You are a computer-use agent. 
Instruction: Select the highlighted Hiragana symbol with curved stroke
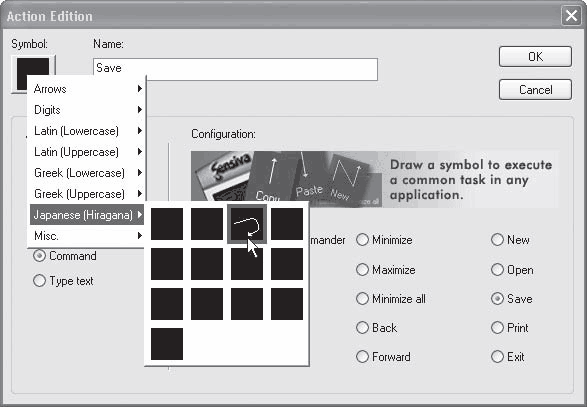pos(247,224)
